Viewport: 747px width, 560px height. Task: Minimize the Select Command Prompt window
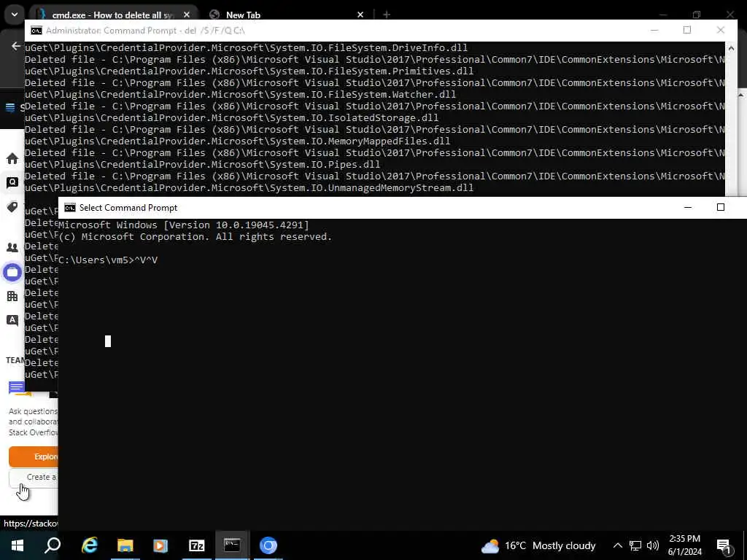click(x=687, y=208)
